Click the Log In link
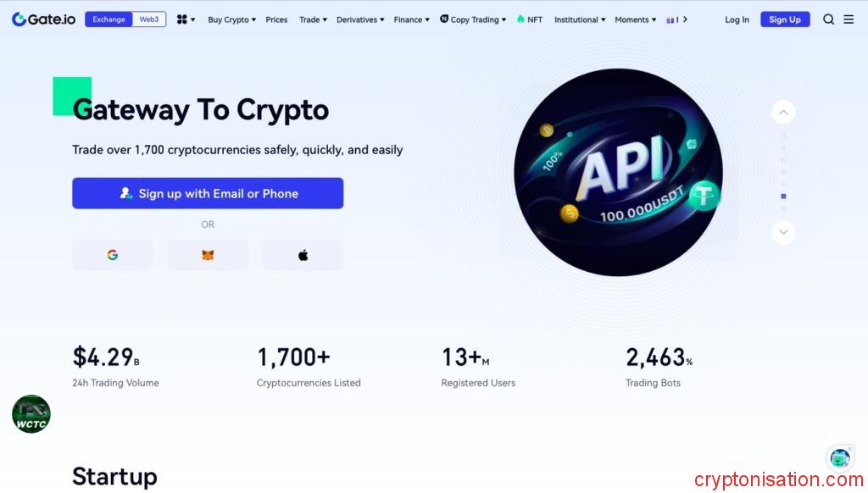This screenshot has height=493, width=868. pyautogui.click(x=737, y=19)
